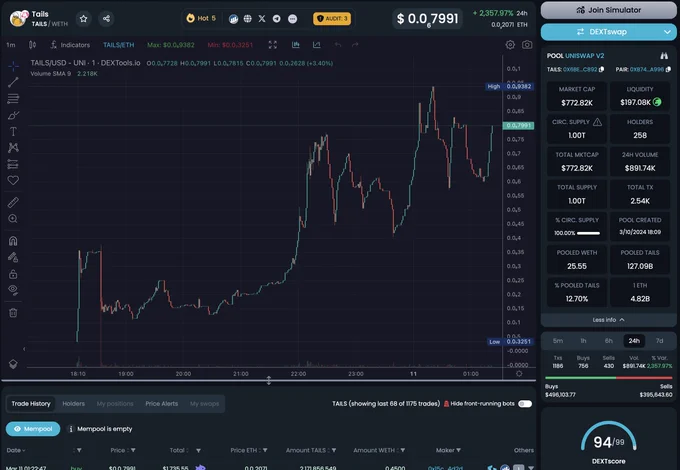The width and height of the screenshot is (680, 470).
Task: Open binoculars icon in pool panel
Action: point(664,55)
